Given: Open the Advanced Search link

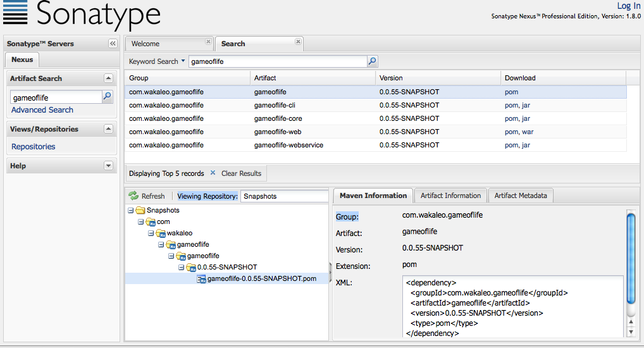Looking at the screenshot, I should (x=42, y=109).
